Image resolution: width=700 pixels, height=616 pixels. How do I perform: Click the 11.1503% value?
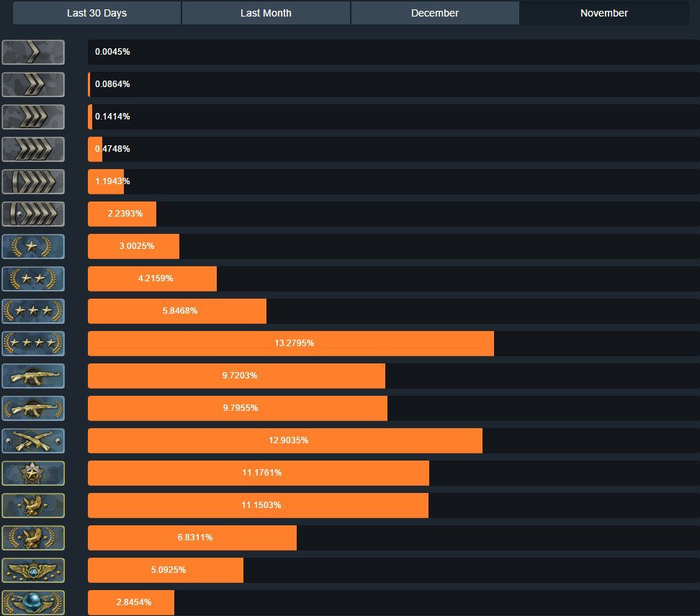coord(261,505)
